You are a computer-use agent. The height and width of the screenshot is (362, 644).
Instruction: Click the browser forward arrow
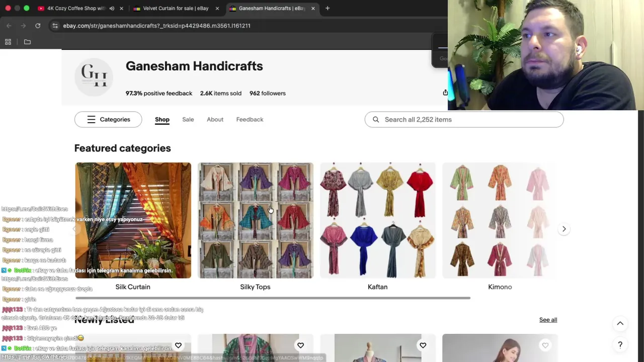click(23, 26)
